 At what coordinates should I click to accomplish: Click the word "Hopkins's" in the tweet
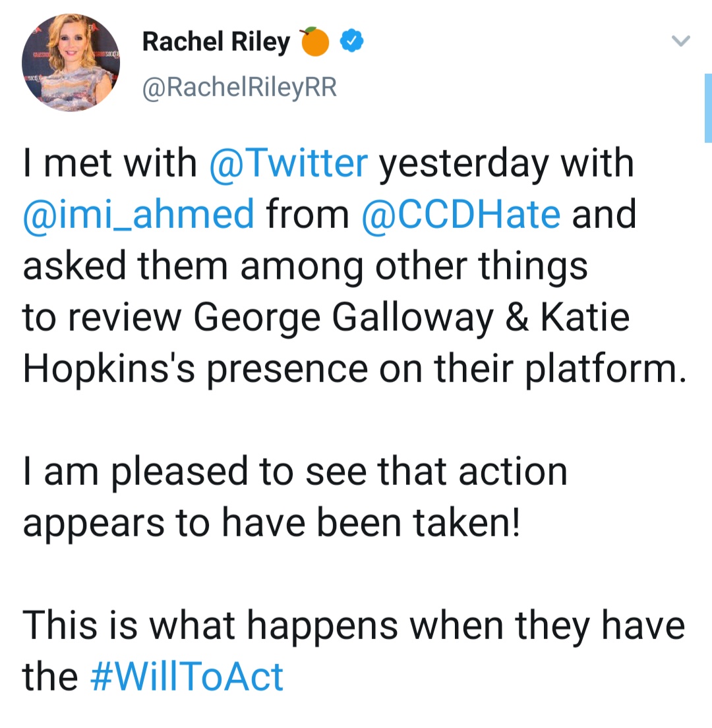tap(113, 368)
